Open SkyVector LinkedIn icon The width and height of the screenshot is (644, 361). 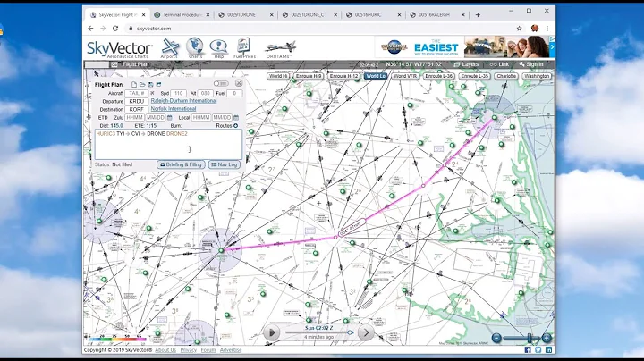click(548, 350)
